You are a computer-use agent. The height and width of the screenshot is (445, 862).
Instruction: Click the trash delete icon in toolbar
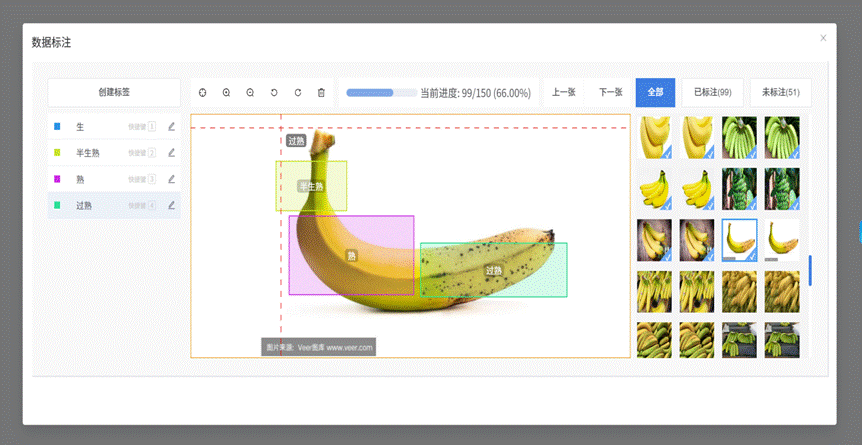(x=321, y=93)
